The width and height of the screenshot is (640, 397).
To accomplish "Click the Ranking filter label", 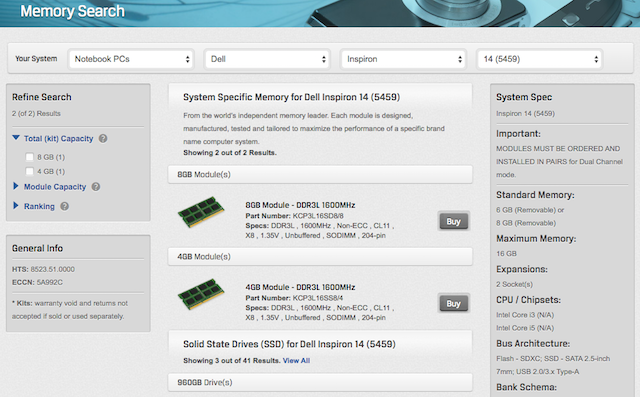I will pyautogui.click(x=39, y=206).
